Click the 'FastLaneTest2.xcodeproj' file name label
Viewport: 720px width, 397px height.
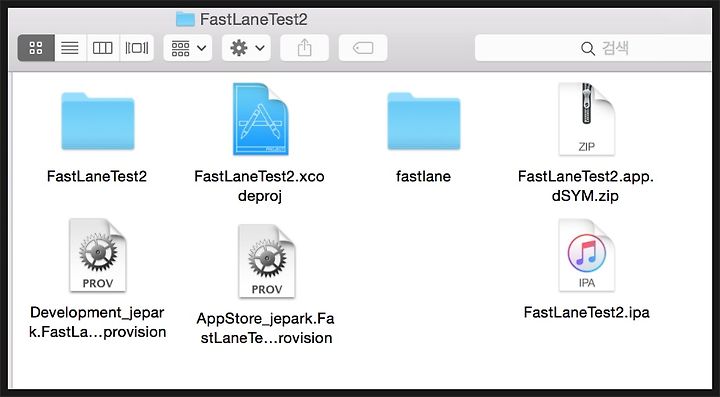259,186
